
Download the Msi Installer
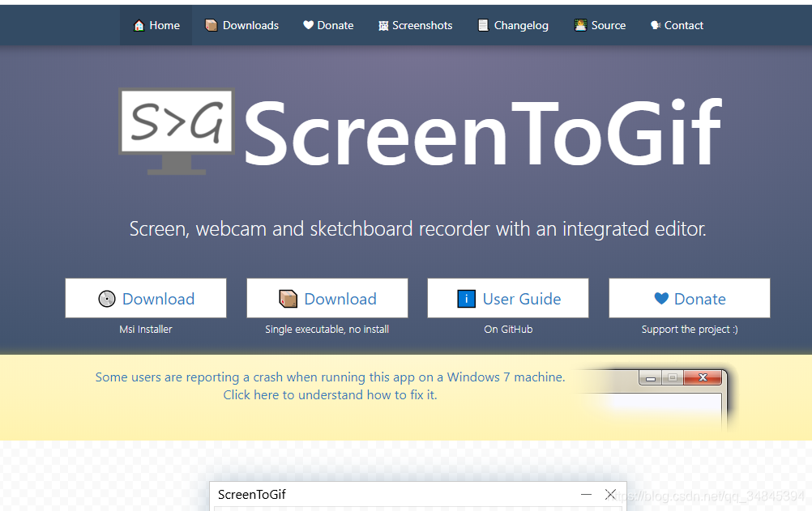[x=146, y=298]
